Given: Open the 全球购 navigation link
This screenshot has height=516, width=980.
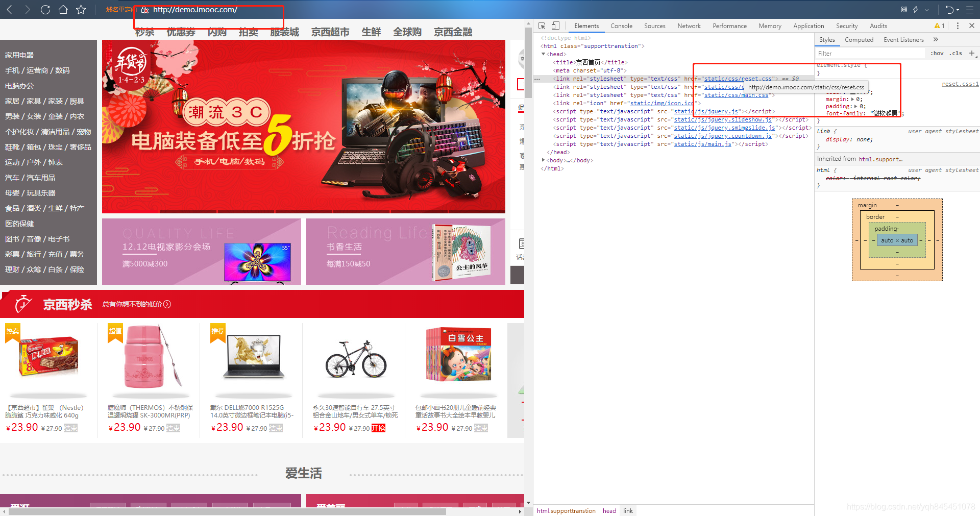Looking at the screenshot, I should coord(407,32).
